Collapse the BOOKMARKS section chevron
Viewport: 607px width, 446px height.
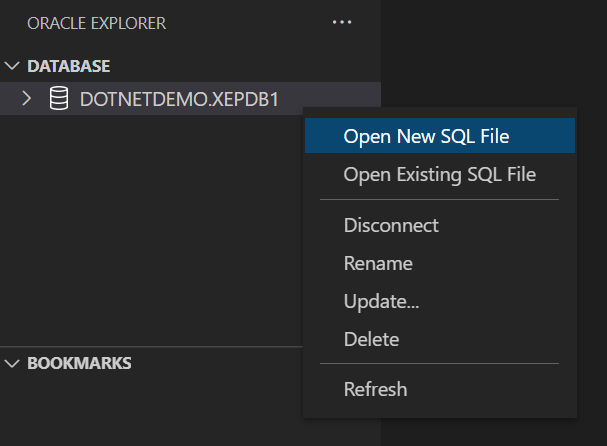(13, 363)
